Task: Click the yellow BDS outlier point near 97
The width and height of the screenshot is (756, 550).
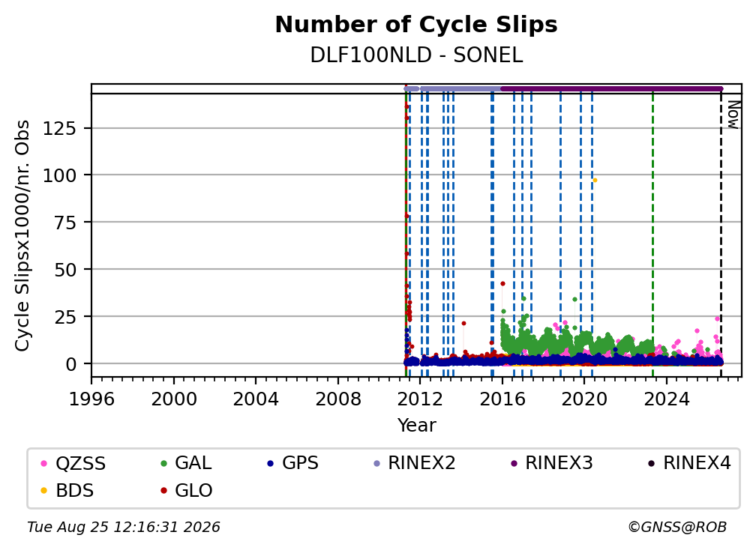Action: [595, 180]
